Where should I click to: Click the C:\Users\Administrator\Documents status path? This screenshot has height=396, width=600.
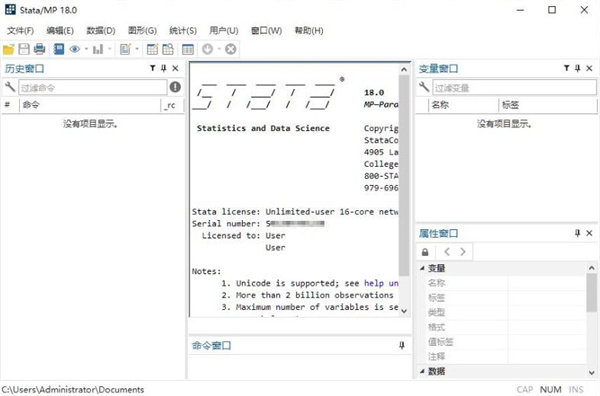(73, 389)
